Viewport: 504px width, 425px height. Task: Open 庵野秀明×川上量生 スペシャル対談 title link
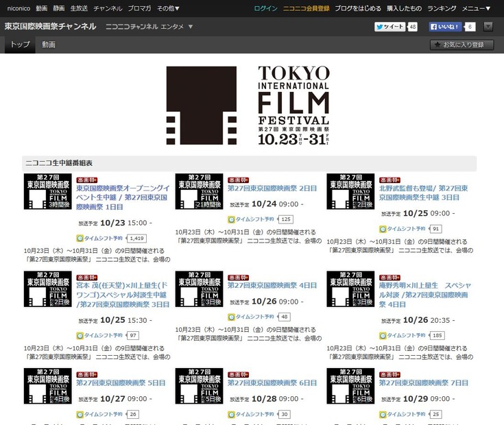pyautogui.click(x=425, y=295)
